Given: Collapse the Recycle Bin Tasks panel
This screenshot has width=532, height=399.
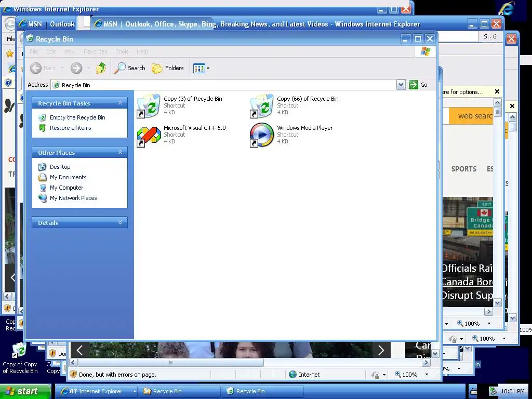Looking at the screenshot, I should (120, 103).
